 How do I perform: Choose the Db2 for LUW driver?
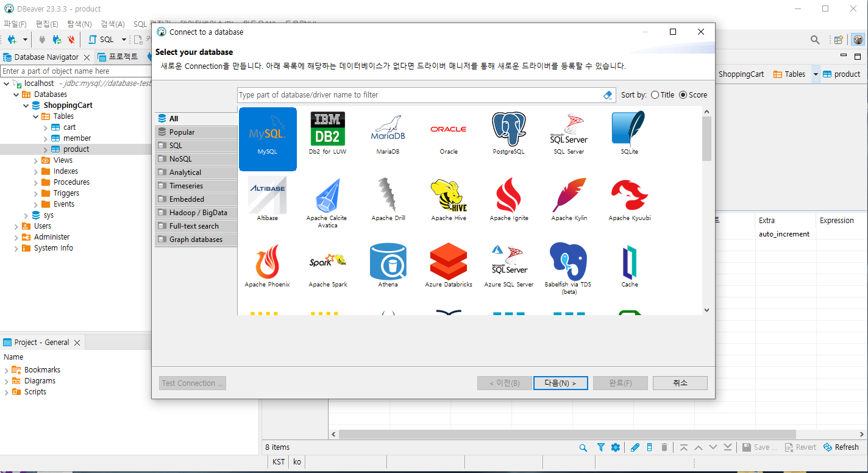tap(327, 134)
